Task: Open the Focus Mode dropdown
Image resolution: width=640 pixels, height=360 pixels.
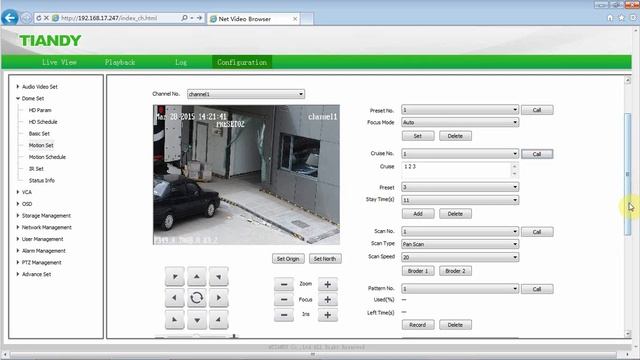Action: pyautogui.click(x=460, y=122)
